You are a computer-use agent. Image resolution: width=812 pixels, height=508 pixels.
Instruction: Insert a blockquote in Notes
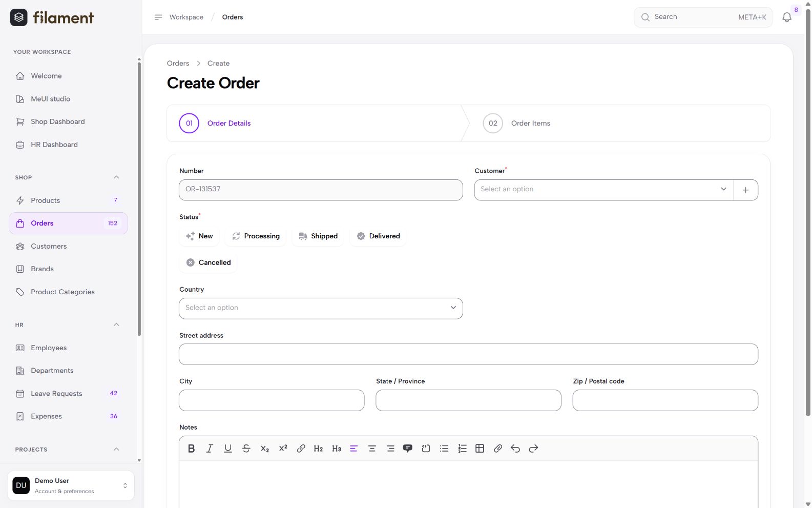click(408, 449)
